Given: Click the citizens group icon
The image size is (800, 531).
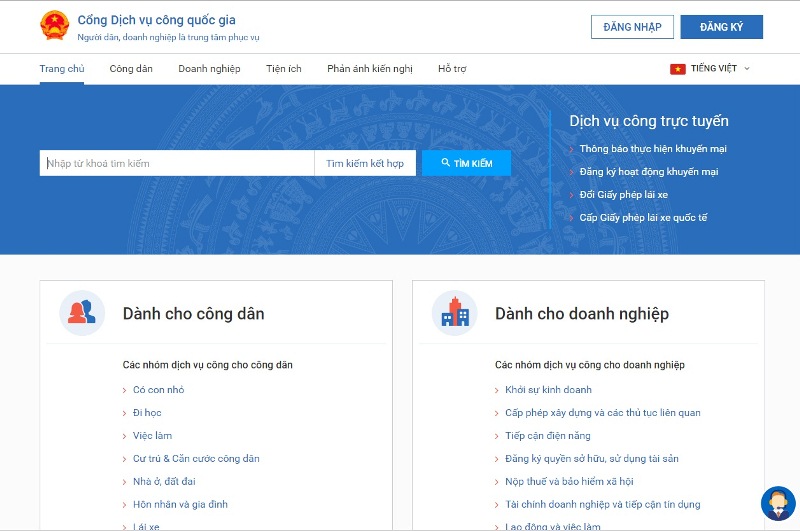Looking at the screenshot, I should (x=81, y=313).
